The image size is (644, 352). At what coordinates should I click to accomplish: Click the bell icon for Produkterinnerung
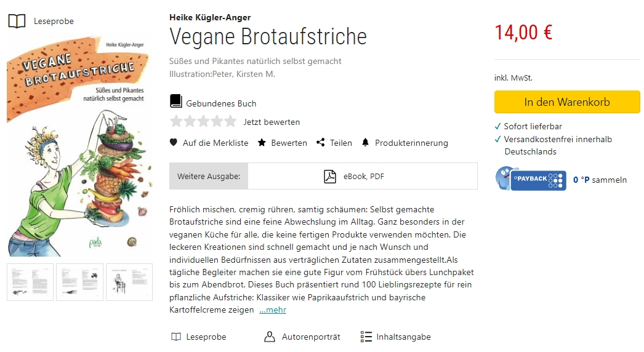tap(365, 143)
